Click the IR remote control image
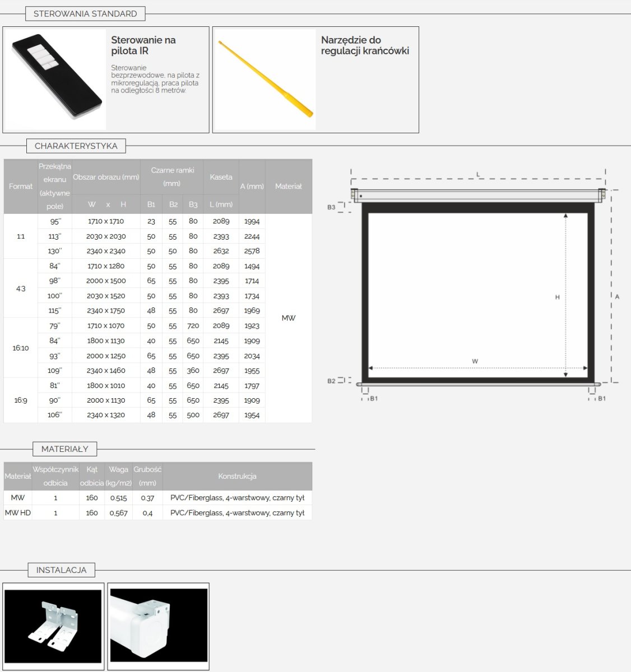Viewport: 631px width, 672px height. [55, 80]
